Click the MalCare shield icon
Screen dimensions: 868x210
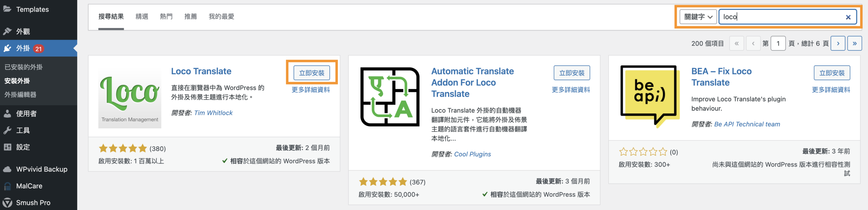tap(7, 186)
